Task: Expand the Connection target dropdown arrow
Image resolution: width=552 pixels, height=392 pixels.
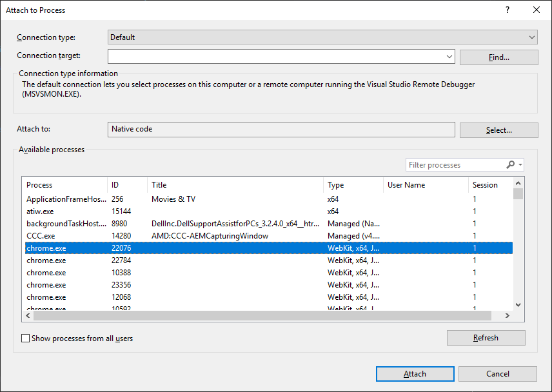Action: (x=449, y=57)
